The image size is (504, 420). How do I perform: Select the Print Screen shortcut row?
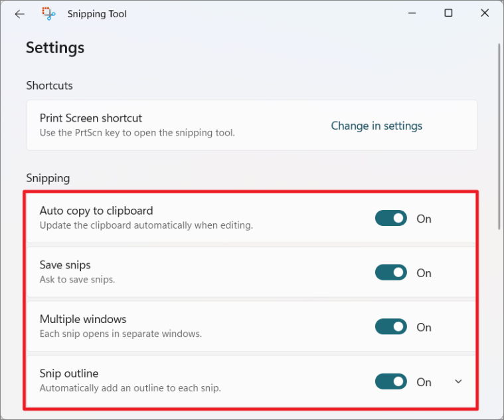click(x=252, y=125)
